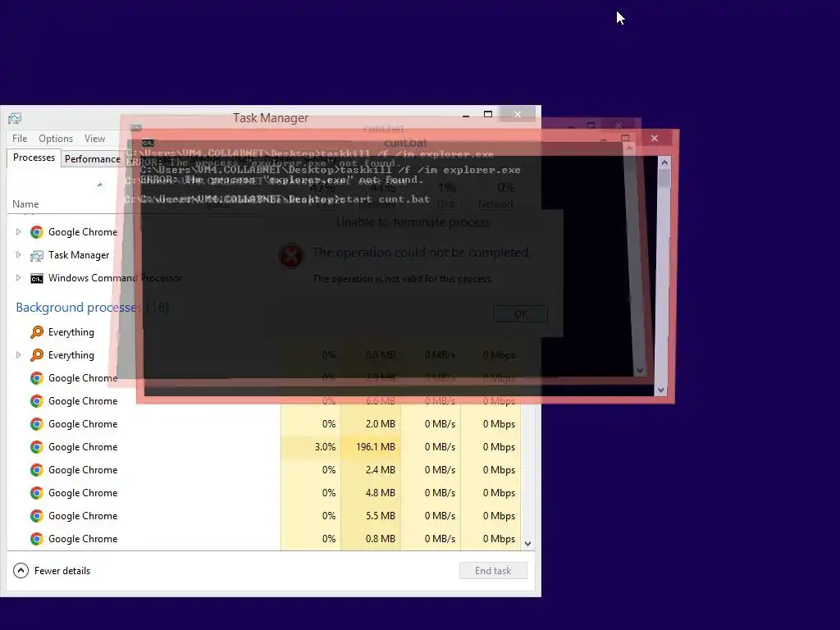Expand the Google Chrome app entry under Apps
This screenshot has width=840, height=630.
(x=18, y=232)
